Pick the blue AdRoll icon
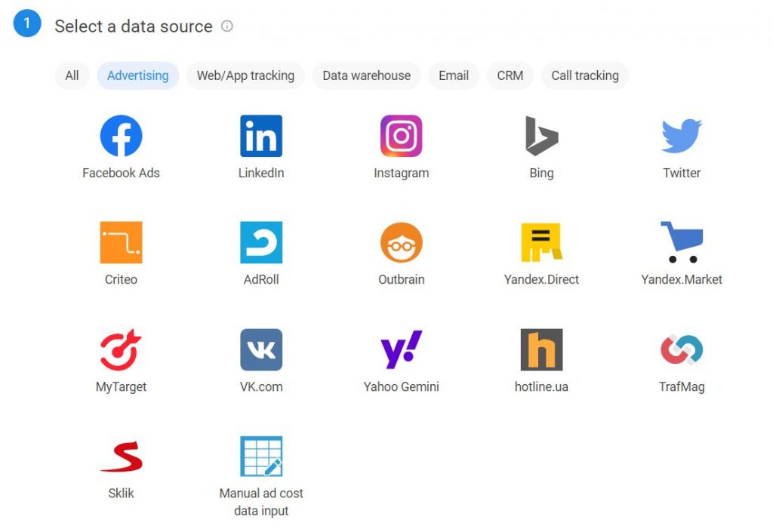The width and height of the screenshot is (773, 532). [x=261, y=242]
